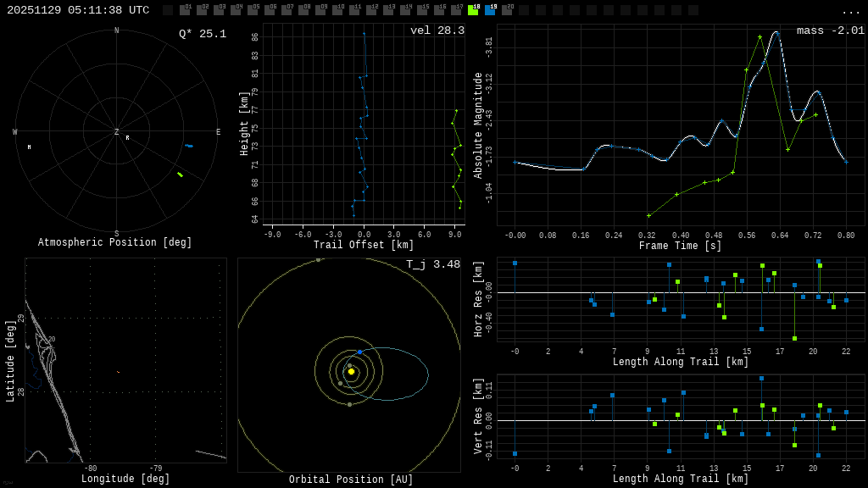The image size is (868, 488).
Task: Click the T_j 3.48 value label
Action: [x=432, y=264]
